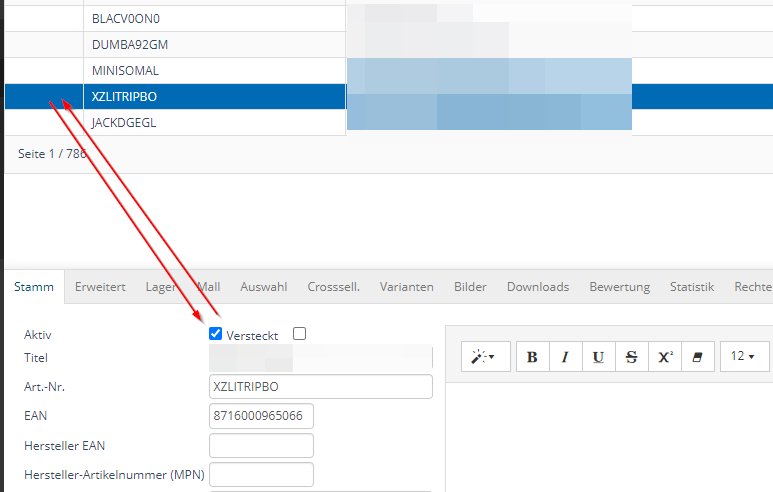The width and height of the screenshot is (773, 492).
Task: Apply bold formatting in editor toolbar
Action: click(532, 357)
